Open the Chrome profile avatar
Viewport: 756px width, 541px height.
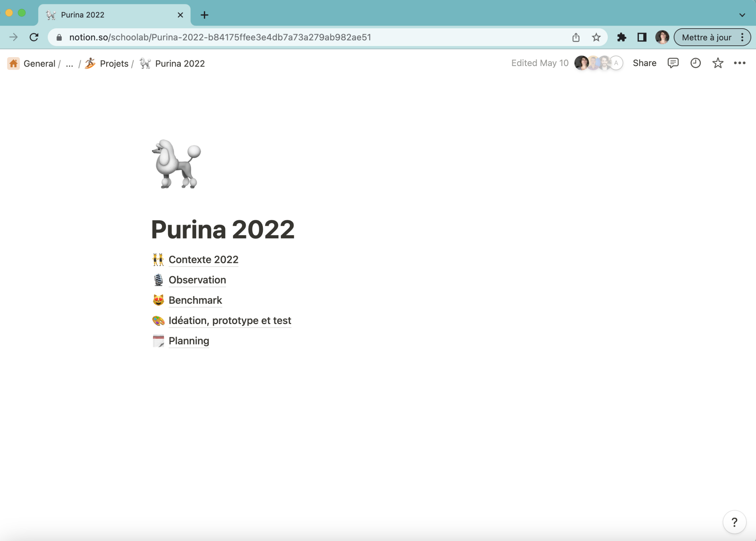tap(662, 37)
